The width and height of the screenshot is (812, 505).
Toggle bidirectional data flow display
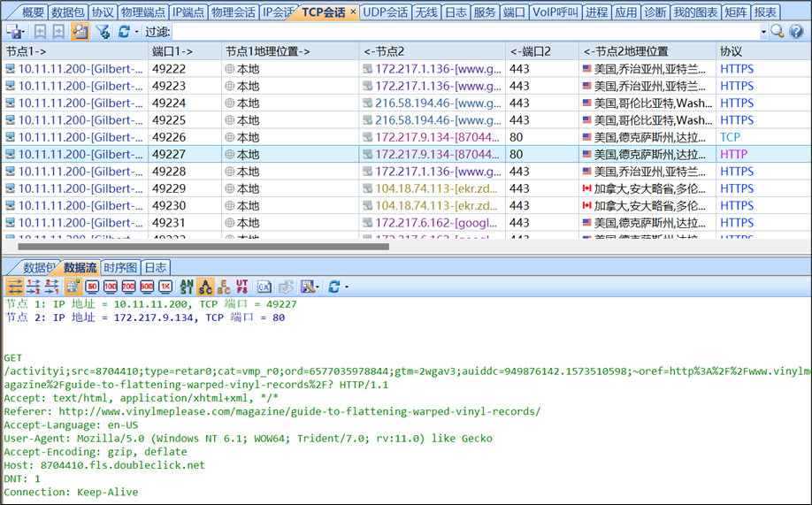(x=15, y=287)
